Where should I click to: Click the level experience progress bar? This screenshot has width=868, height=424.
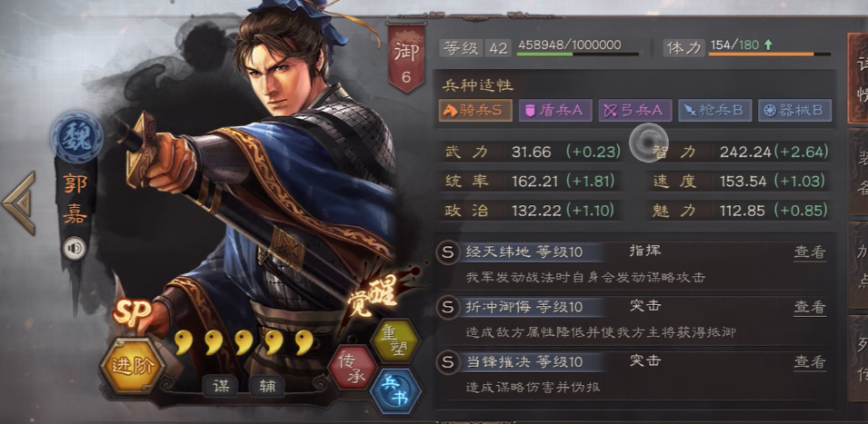coord(577,54)
